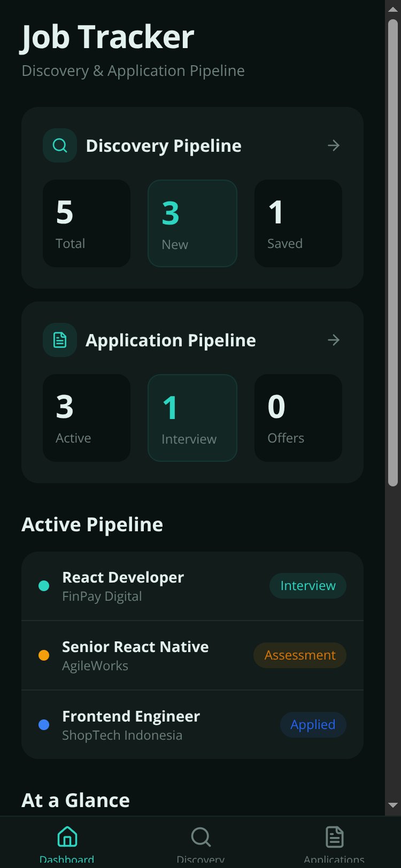Click the ShopTech Indonesia company name

pos(122,735)
